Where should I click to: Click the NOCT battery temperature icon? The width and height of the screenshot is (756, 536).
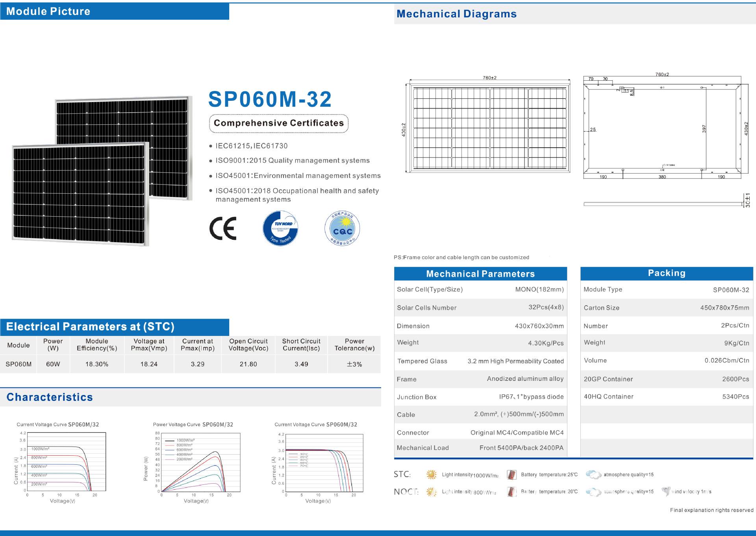[x=511, y=491]
